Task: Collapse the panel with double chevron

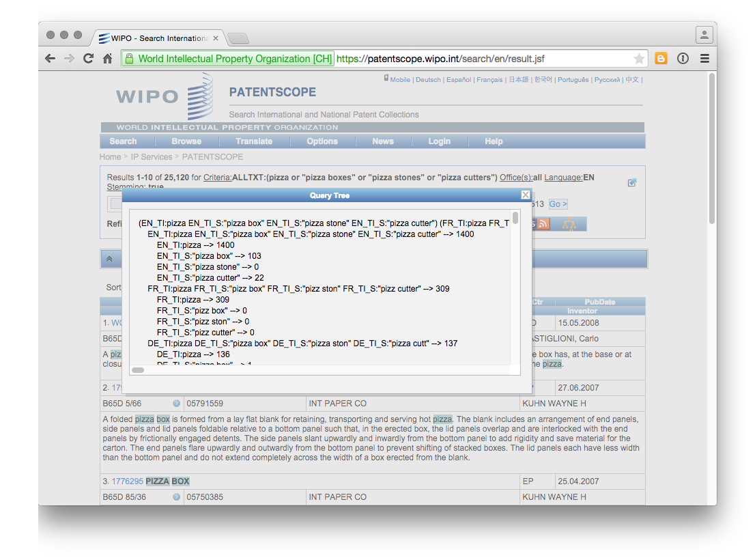Action: tap(110, 259)
